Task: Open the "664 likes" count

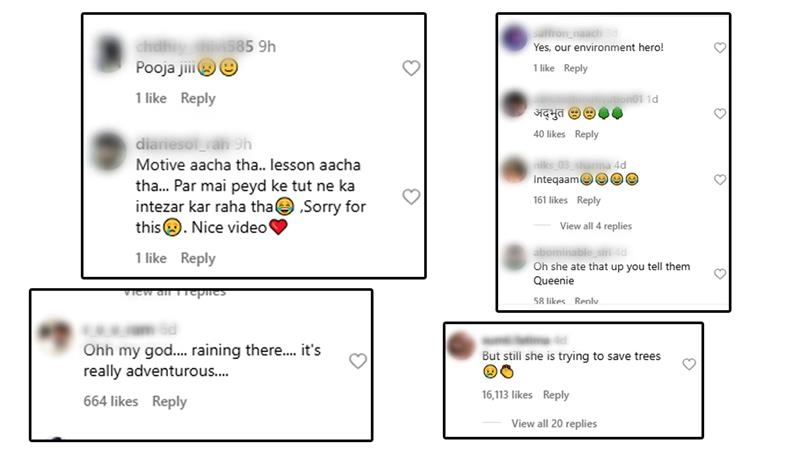Action: click(x=110, y=401)
